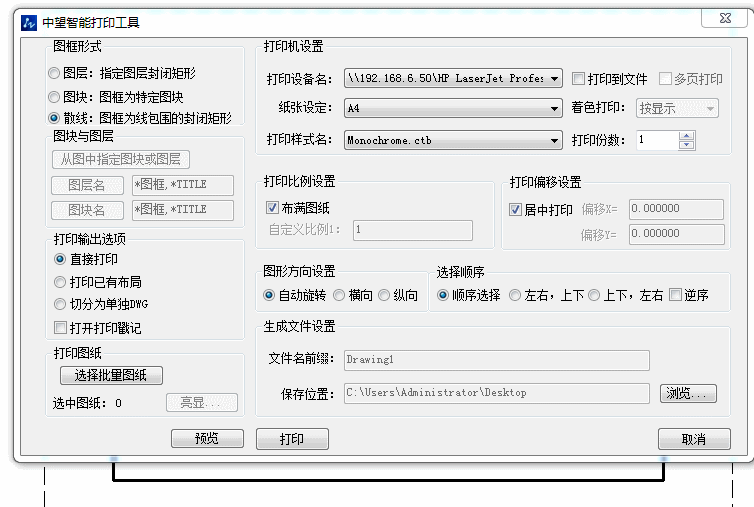Click the 文件名前缀 Drawing1 field

[497, 360]
